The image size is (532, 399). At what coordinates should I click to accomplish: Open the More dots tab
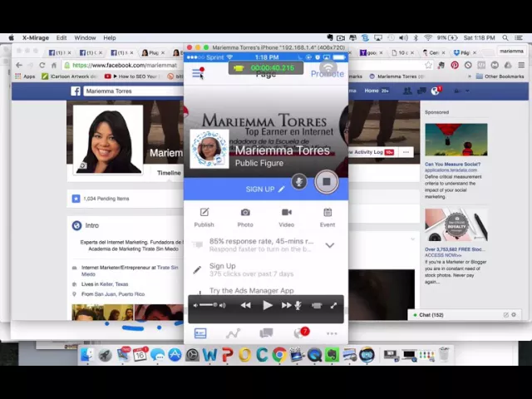[x=332, y=333]
